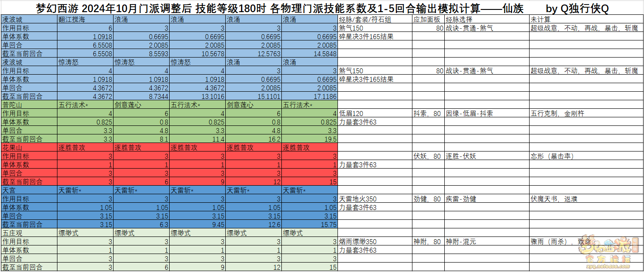This screenshot has height=272, width=644.
Task: Select the cell with value 13.1016
Action: coord(197,96)
